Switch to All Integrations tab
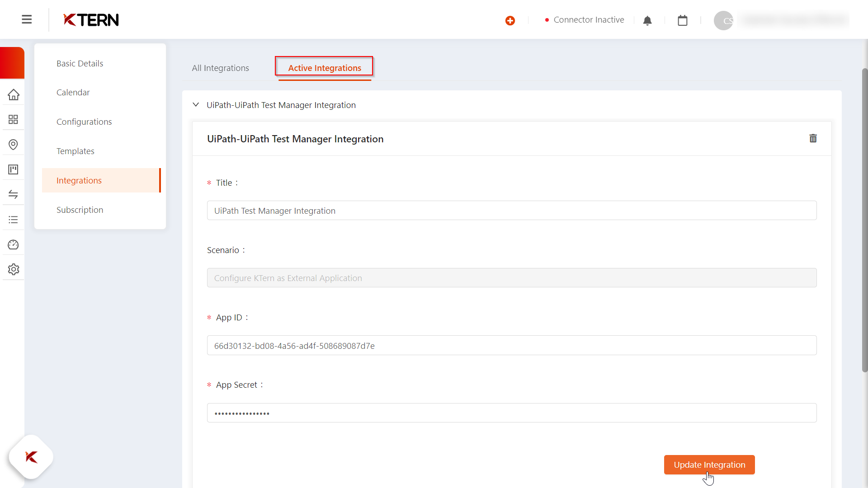This screenshot has height=488, width=868. point(221,68)
